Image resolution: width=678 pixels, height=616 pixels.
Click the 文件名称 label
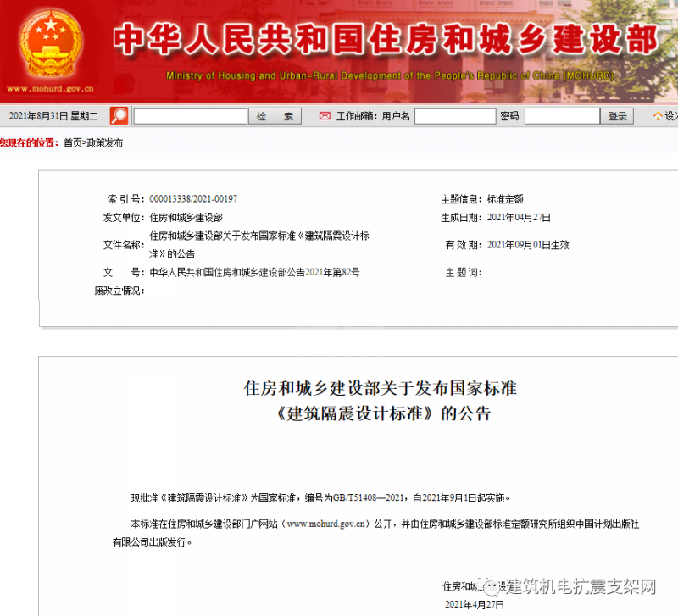(x=124, y=245)
